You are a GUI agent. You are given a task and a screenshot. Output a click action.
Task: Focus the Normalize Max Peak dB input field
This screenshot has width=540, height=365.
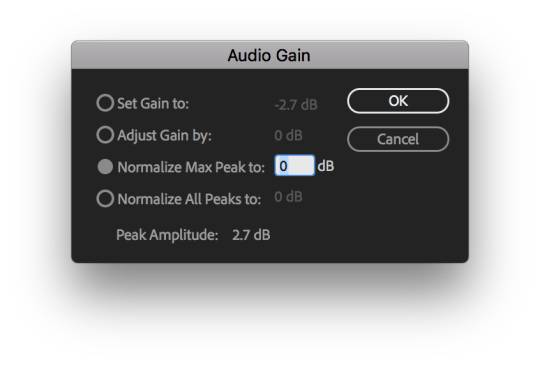click(x=294, y=166)
